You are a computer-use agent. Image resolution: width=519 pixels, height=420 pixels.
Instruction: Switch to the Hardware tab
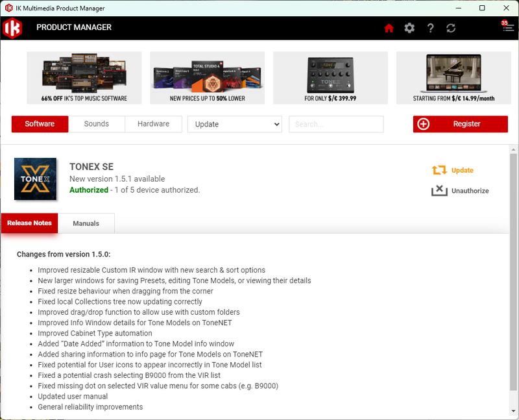(x=153, y=124)
